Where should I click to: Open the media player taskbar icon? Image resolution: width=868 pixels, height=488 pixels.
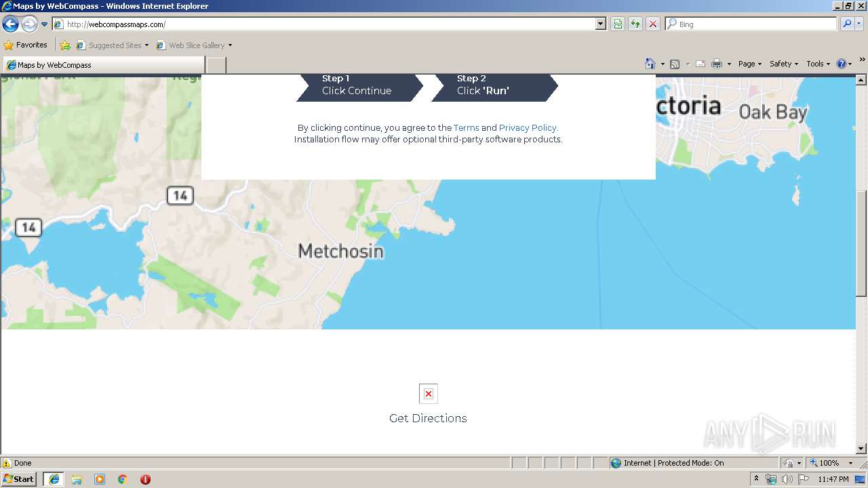[x=100, y=479]
